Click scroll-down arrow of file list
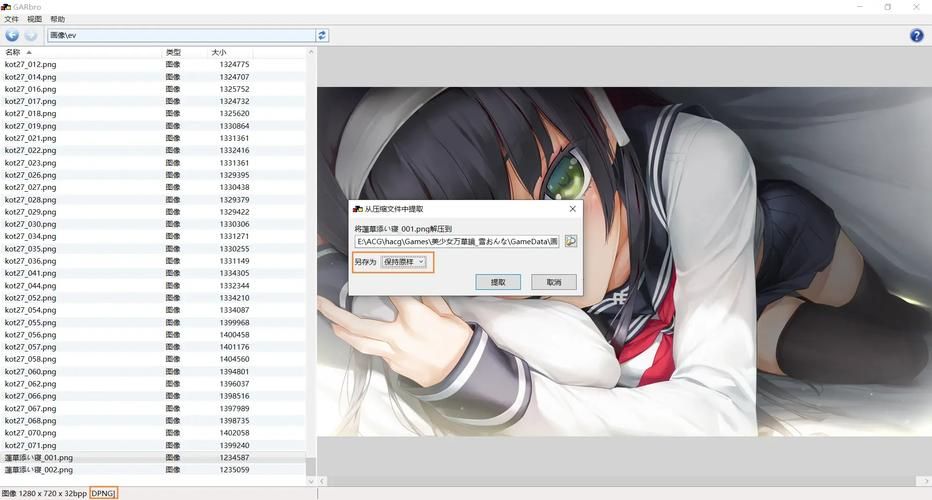Viewport: 932px width, 500px height. pyautogui.click(x=311, y=481)
